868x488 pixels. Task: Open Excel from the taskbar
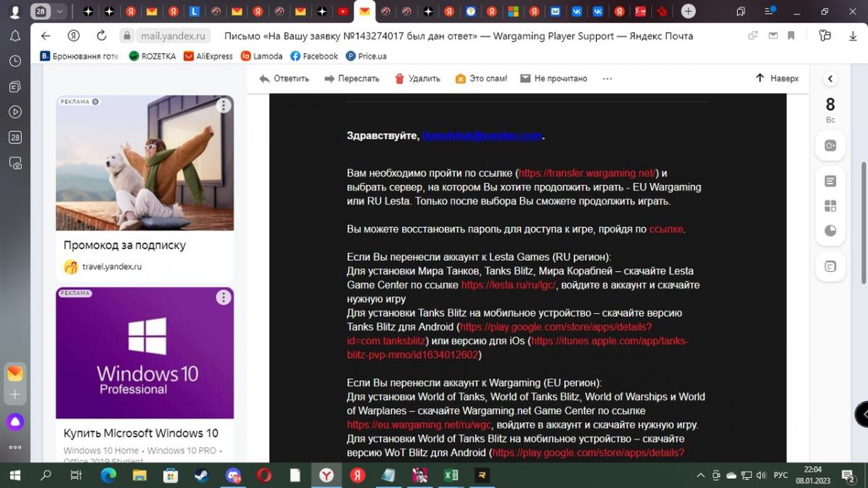(451, 475)
